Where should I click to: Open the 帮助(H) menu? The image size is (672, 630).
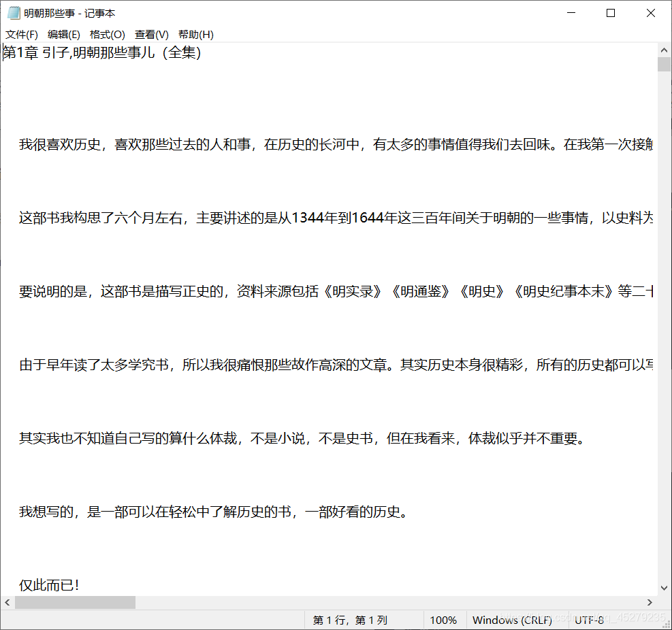[x=196, y=35]
